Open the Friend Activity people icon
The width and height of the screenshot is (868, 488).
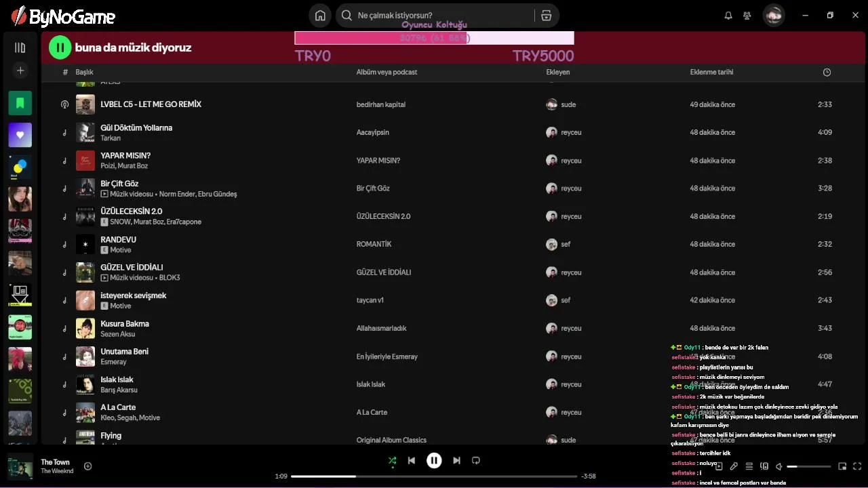coord(747,16)
